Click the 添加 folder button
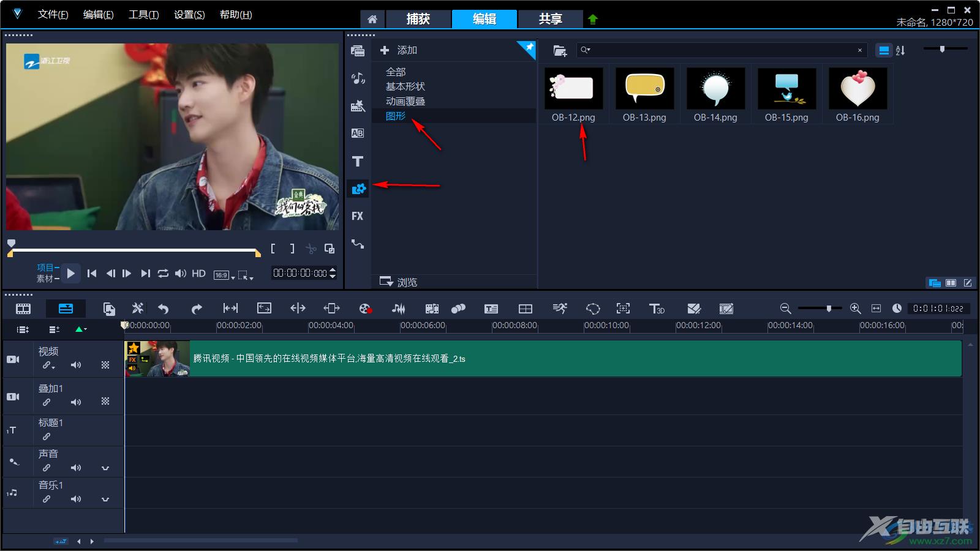The image size is (980, 551). point(399,50)
